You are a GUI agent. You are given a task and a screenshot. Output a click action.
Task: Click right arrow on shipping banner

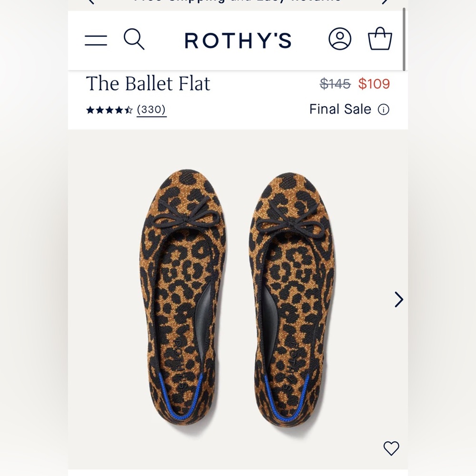[x=386, y=2]
